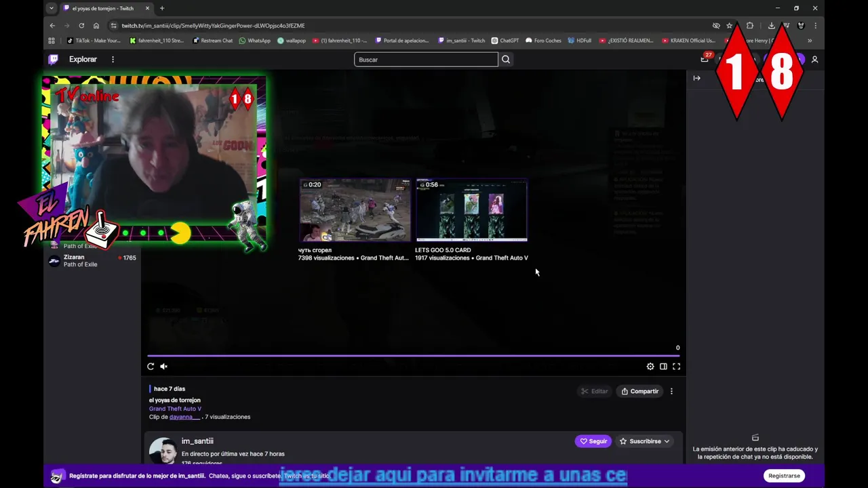Image resolution: width=868 pixels, height=488 pixels.
Task: Open the Zizaran Path of Exile channel
Action: coord(92,261)
